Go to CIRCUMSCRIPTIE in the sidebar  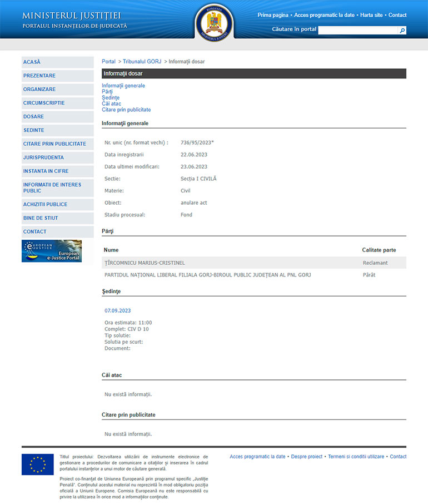57,103
